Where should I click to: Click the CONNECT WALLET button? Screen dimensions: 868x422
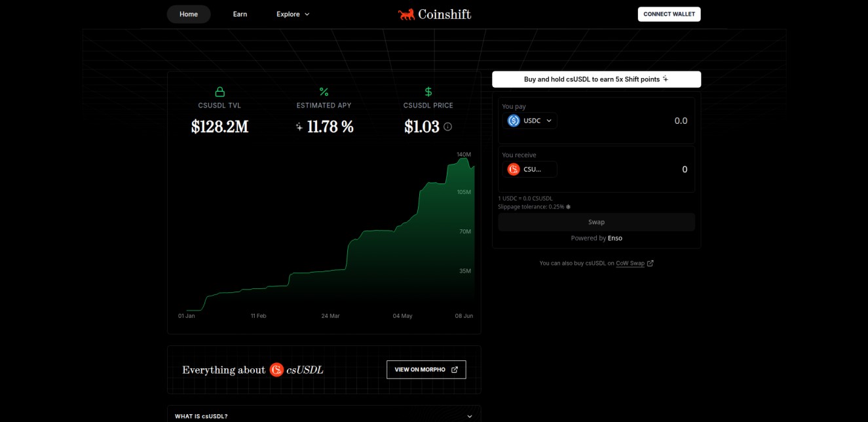(x=669, y=14)
